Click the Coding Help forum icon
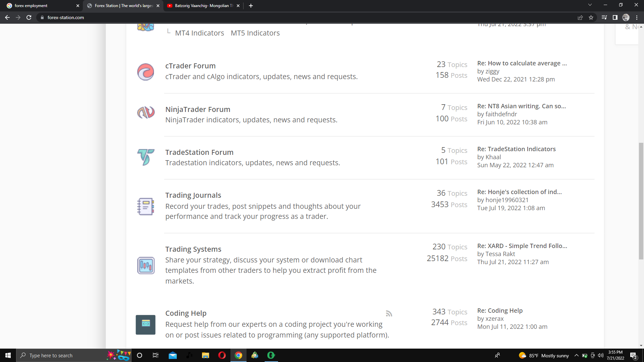 click(x=146, y=324)
